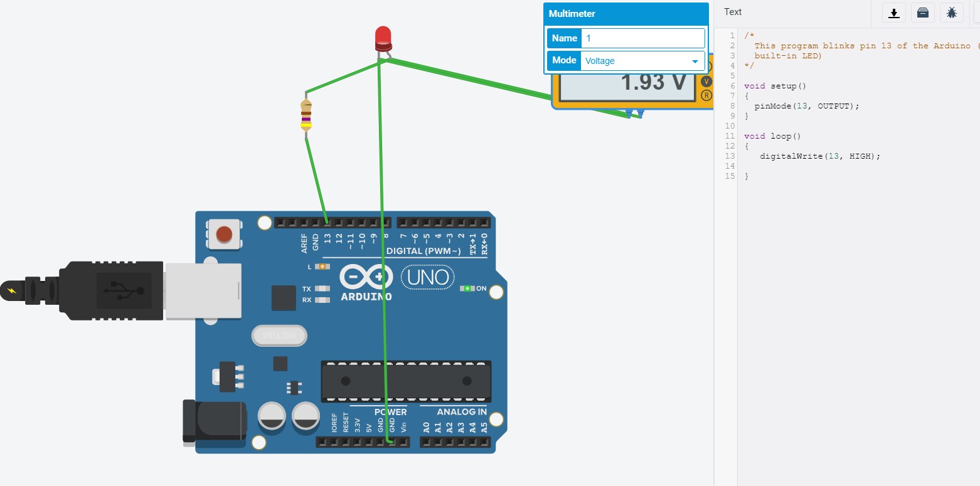Click the Vin power pin label
Screen dimensions: 980x486
point(403,428)
